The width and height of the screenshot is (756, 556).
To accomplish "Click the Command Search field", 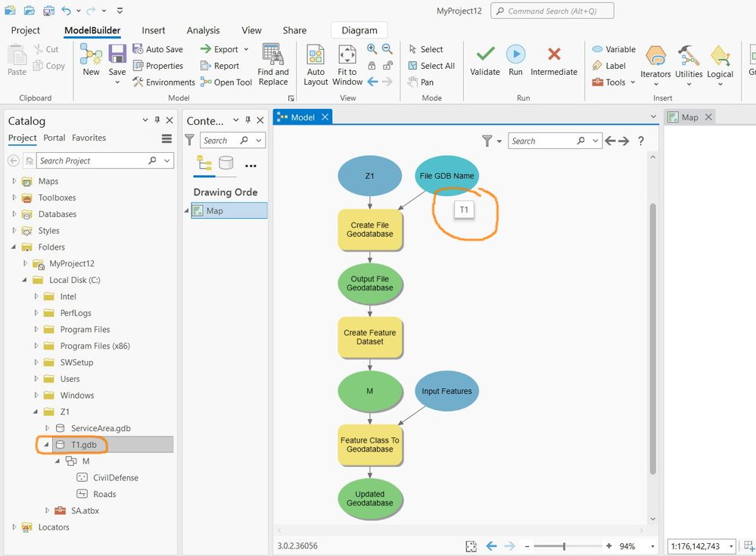I will click(x=552, y=11).
